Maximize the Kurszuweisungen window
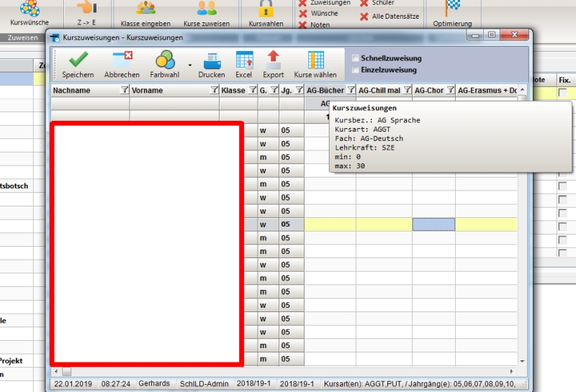576x392 pixels. point(492,35)
